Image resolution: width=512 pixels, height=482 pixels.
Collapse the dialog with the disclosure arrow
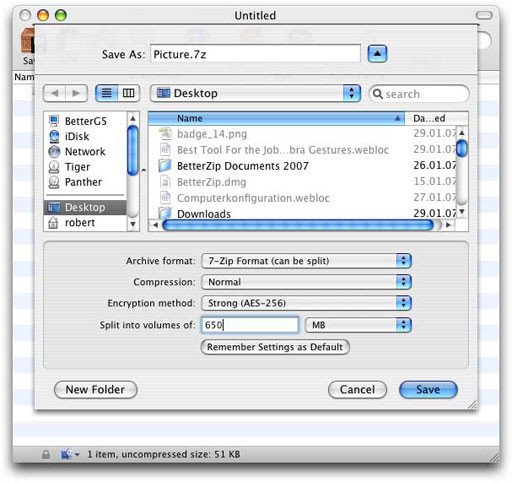click(377, 54)
